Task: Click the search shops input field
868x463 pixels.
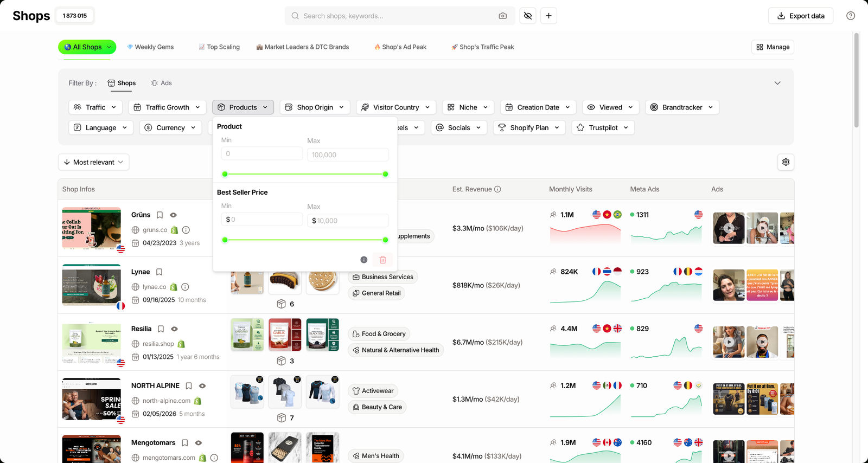Action: (x=400, y=16)
